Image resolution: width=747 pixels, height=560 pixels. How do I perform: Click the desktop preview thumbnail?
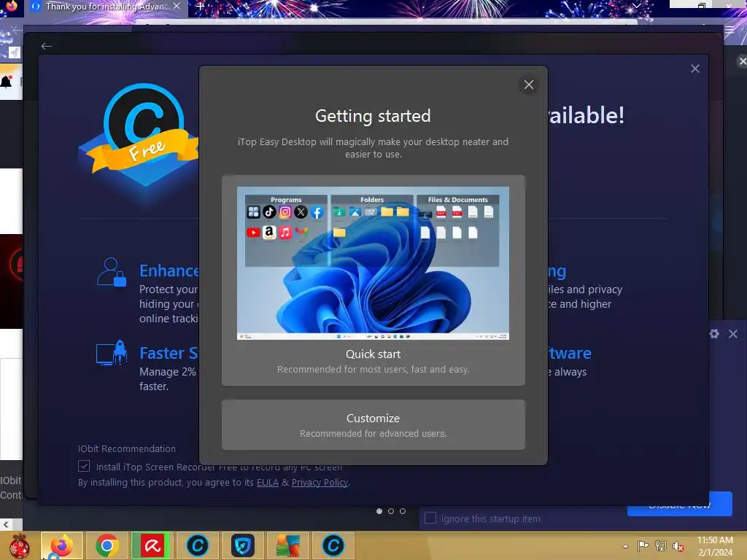click(x=373, y=262)
